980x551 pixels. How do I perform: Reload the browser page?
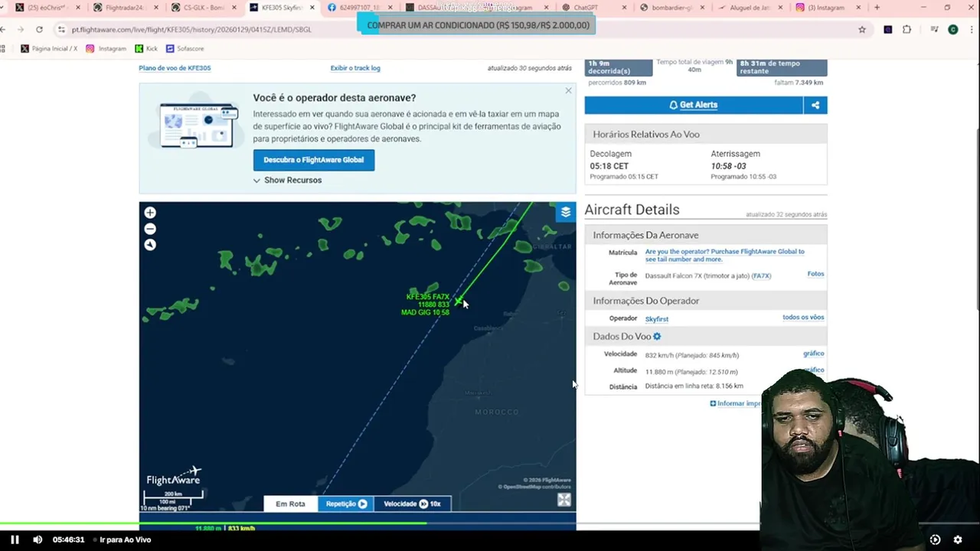(x=39, y=29)
